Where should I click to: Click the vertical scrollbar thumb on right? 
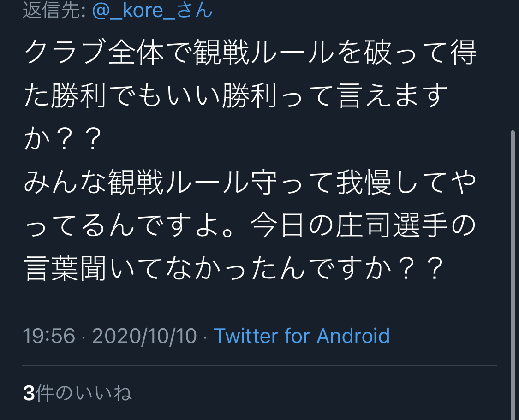point(513,275)
